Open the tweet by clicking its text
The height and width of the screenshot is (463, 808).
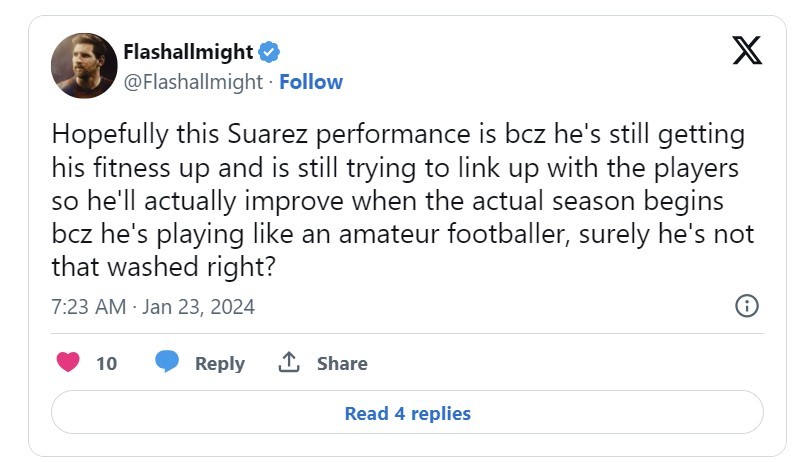402,200
